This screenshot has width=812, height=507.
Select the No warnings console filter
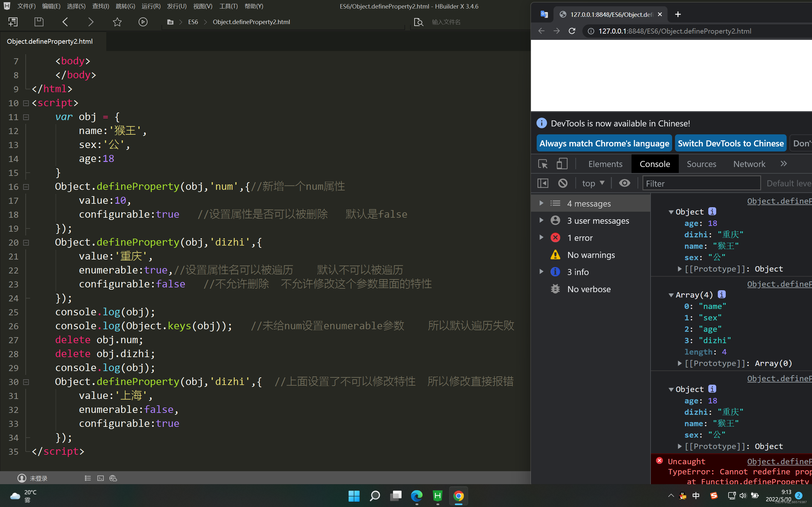pyautogui.click(x=591, y=255)
